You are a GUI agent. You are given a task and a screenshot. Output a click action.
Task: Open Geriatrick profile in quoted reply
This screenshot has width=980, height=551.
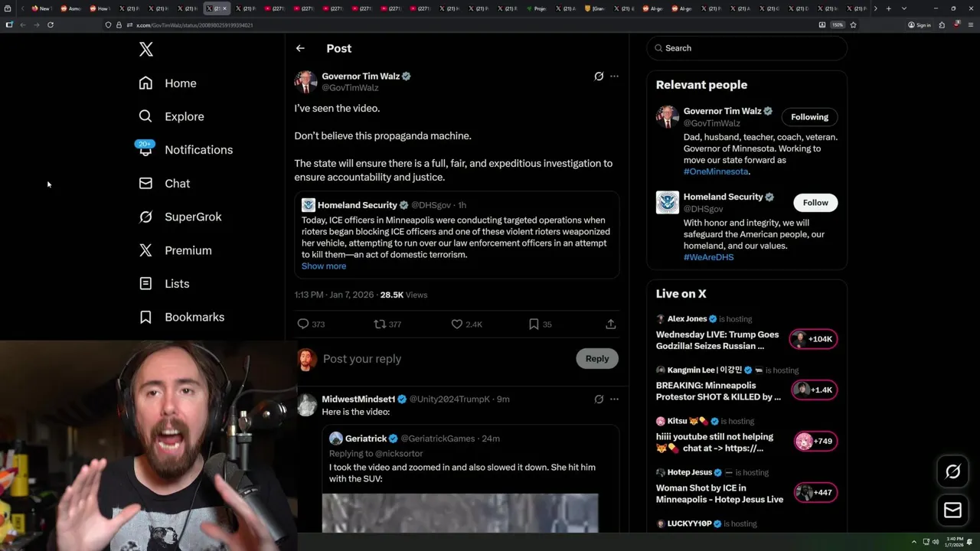[366, 439]
